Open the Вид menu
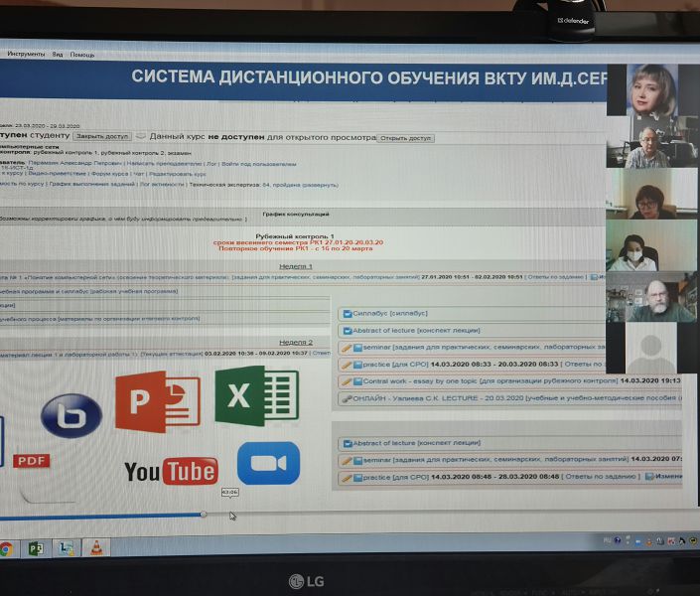Viewport: 700px width, 596px height. pos(58,54)
